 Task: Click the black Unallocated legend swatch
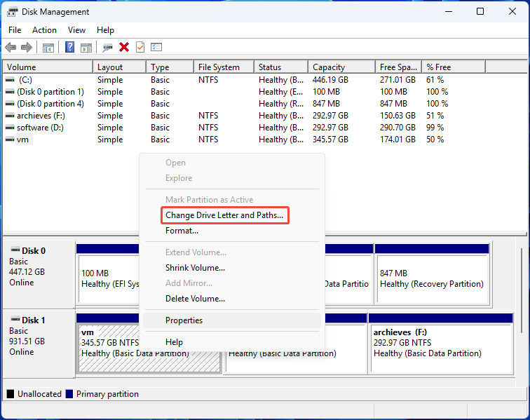[x=11, y=394]
